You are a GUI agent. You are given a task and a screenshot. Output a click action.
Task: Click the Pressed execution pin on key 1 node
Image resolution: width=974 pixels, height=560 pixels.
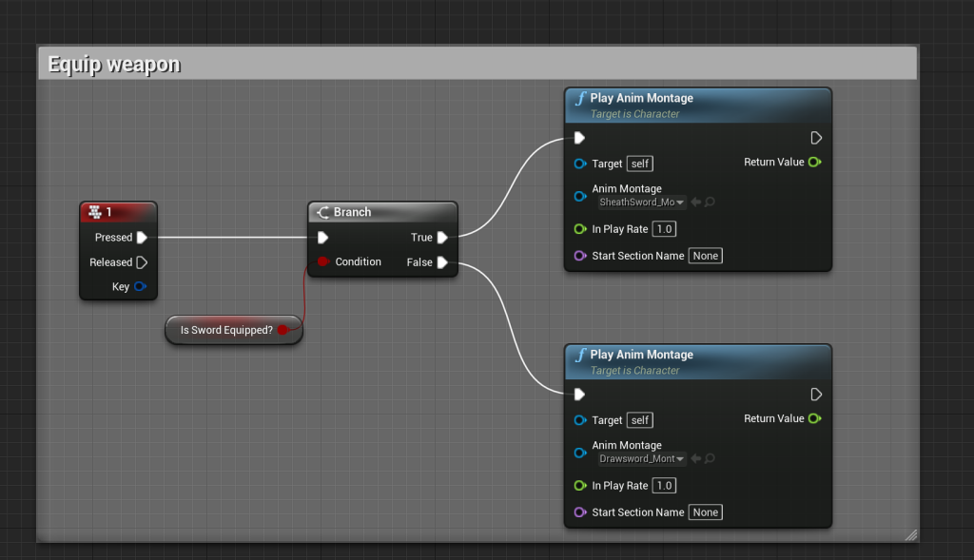(142, 238)
